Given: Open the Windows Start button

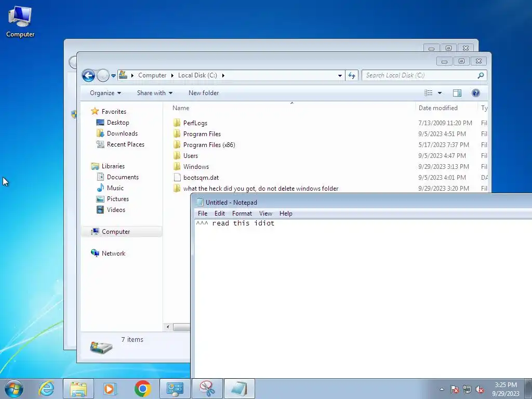Looking at the screenshot, I should [x=14, y=389].
